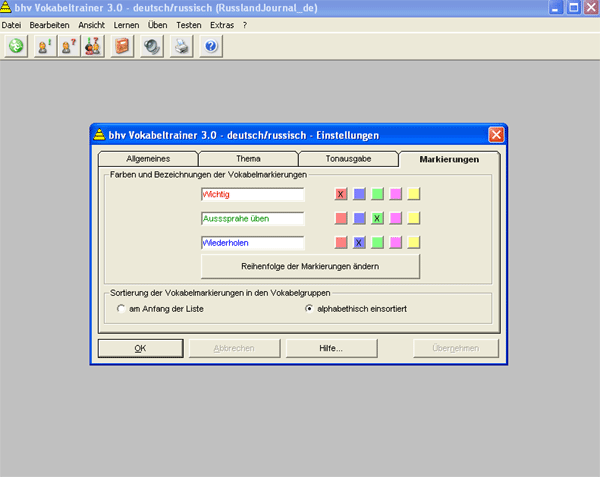The height and width of the screenshot is (477, 600).
Task: Click the red swatch marked X in Wichtig row
Action: click(341, 194)
